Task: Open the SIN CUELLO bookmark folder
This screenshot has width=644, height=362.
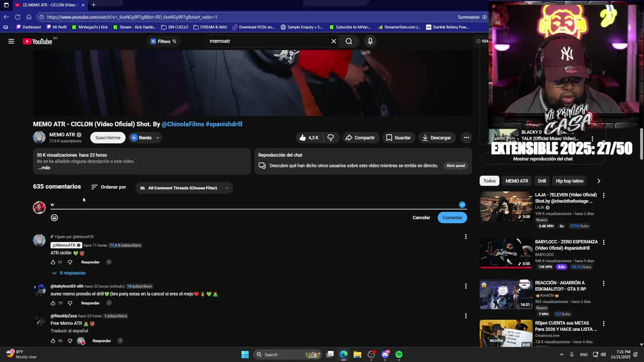Action: (174, 27)
